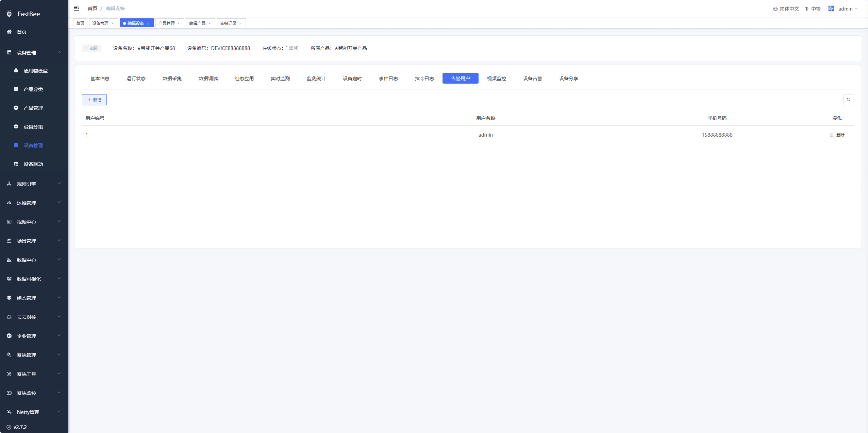
Task: Expand the 规则引擎 menu chevron
Action: click(x=59, y=184)
